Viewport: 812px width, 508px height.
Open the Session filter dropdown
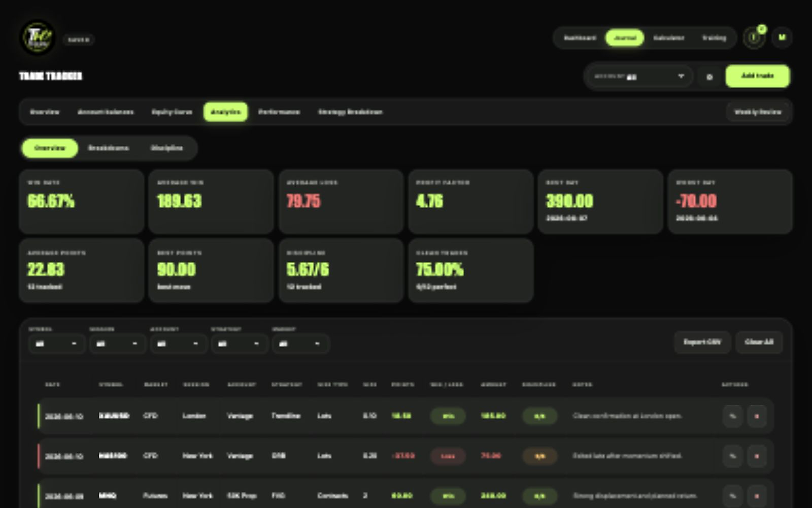pos(117,343)
